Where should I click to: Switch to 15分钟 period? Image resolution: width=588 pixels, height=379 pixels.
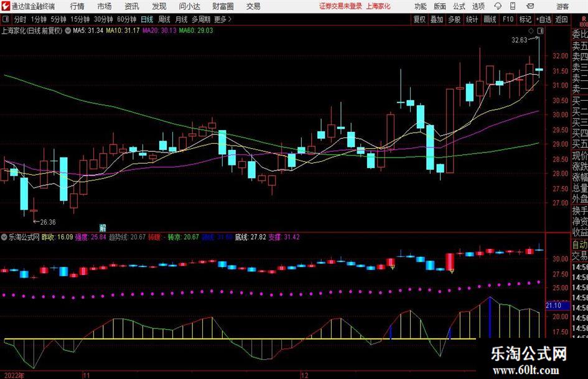(x=80, y=19)
